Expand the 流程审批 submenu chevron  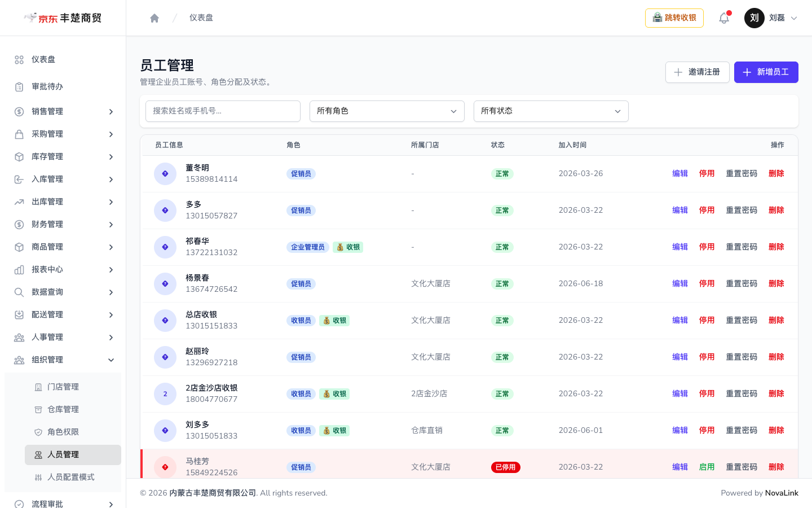111,504
